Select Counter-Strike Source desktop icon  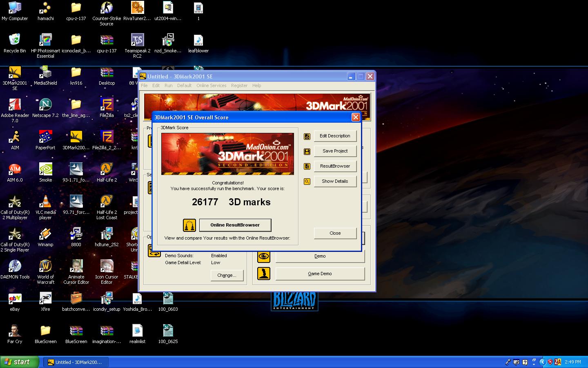click(107, 13)
